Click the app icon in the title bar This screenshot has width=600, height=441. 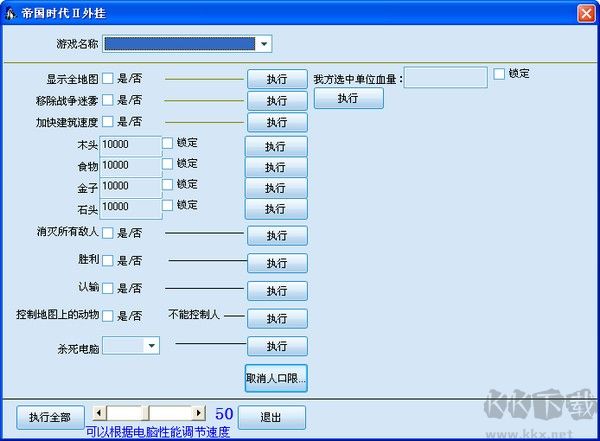(10, 14)
